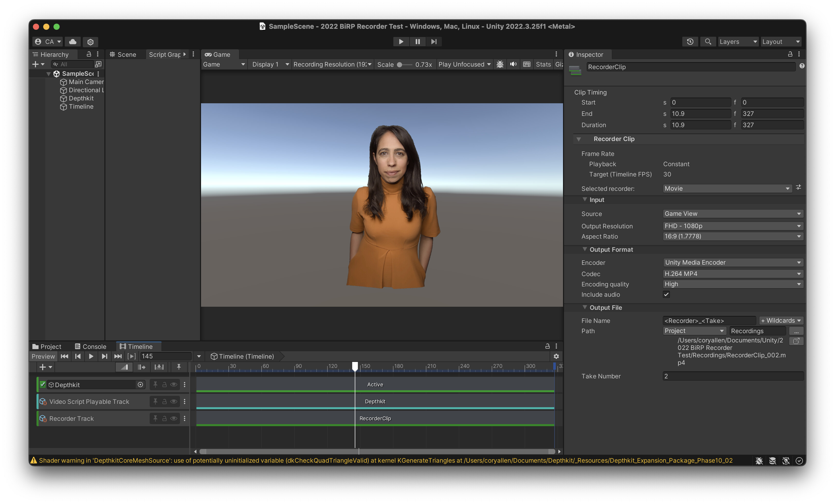Click the Play button in top toolbar
Screen dimensions: 835x504
tap(401, 42)
